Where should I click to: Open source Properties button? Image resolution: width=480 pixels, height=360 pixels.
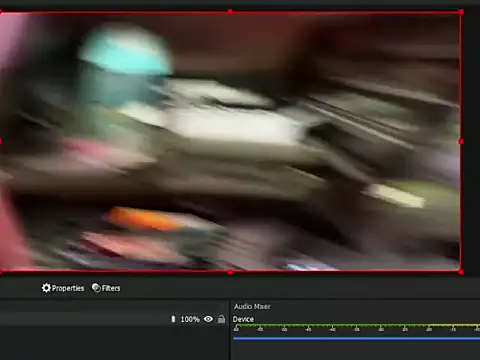(63, 288)
